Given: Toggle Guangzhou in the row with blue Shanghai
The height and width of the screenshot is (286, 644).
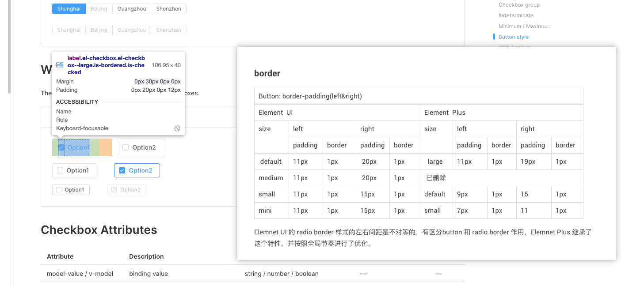Looking at the screenshot, I should pyautogui.click(x=132, y=9).
